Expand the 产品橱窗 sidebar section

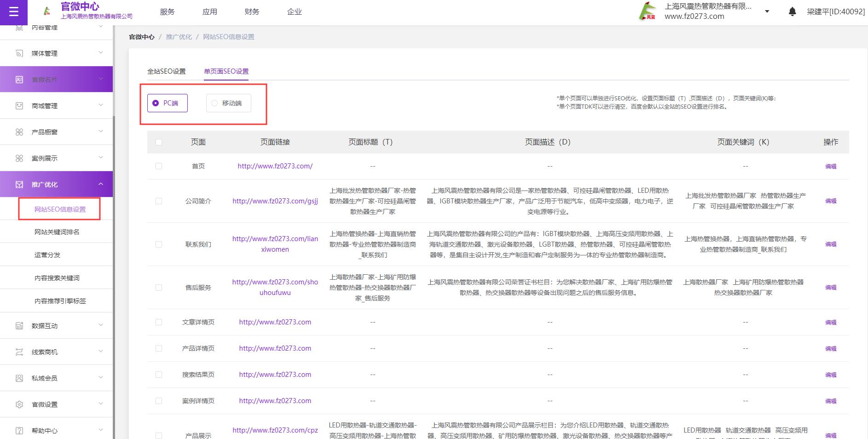pyautogui.click(x=101, y=132)
